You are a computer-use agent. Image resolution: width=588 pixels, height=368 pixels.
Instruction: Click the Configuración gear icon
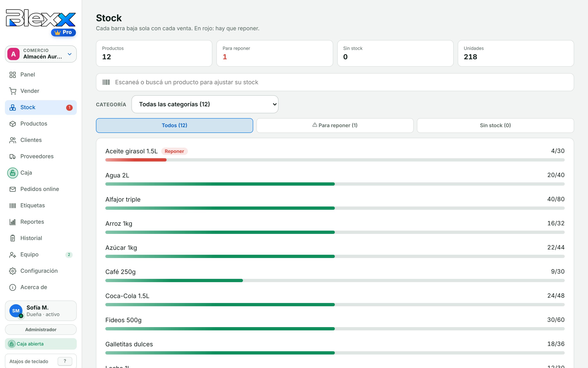tap(13, 271)
